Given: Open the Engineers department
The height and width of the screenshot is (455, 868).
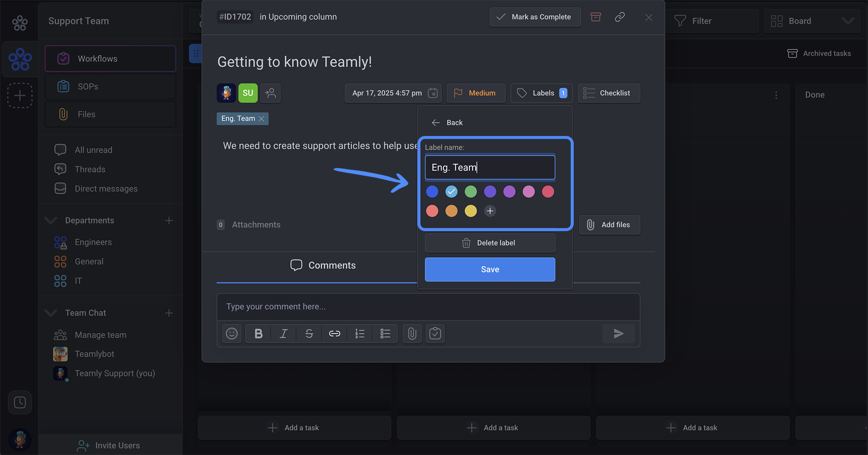Looking at the screenshot, I should click(x=83, y=242).
